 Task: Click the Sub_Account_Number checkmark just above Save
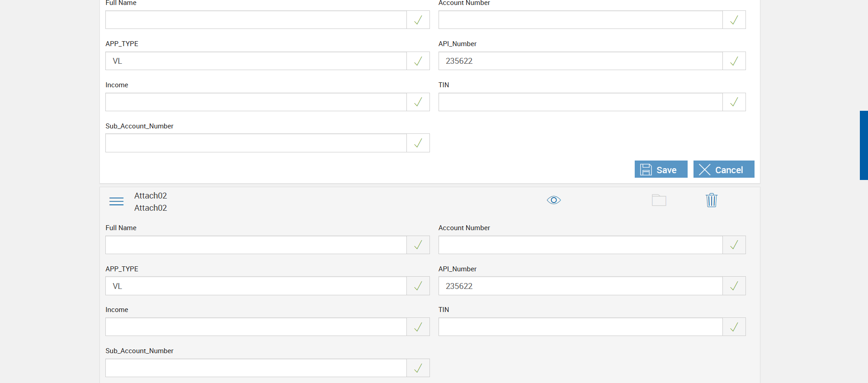(418, 143)
